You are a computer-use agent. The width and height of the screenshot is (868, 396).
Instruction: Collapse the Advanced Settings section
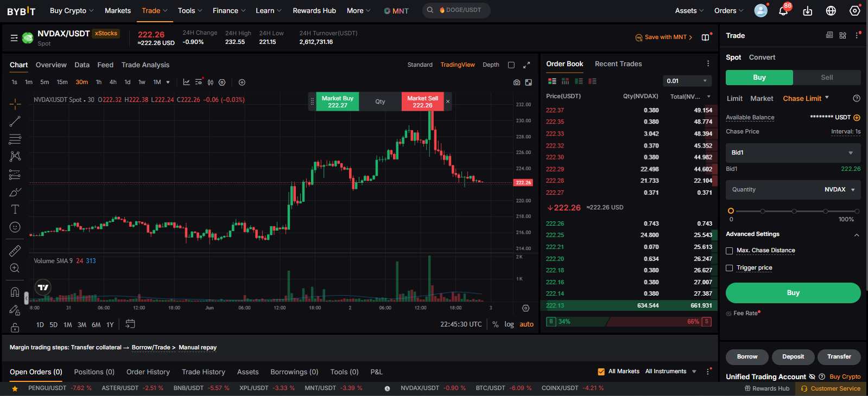(857, 235)
